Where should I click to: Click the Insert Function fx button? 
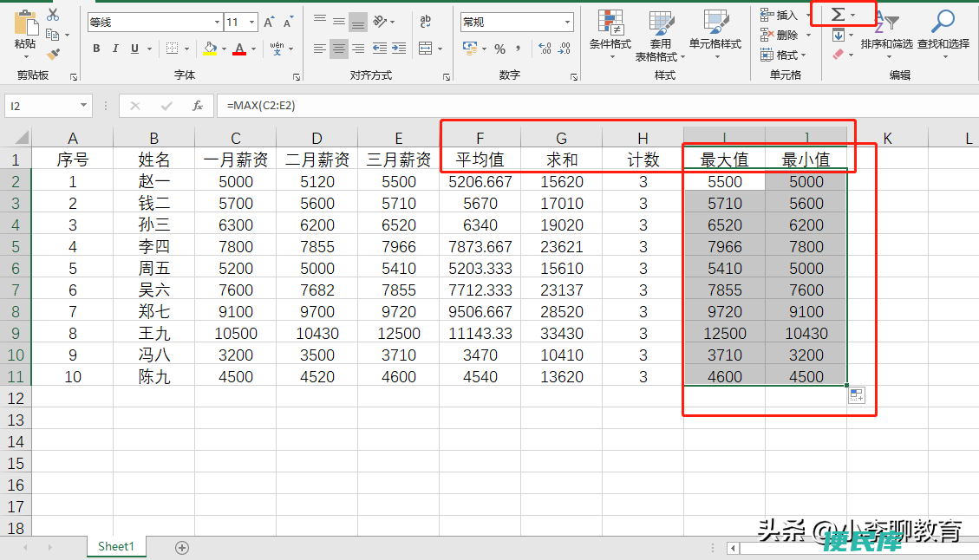pyautogui.click(x=198, y=106)
